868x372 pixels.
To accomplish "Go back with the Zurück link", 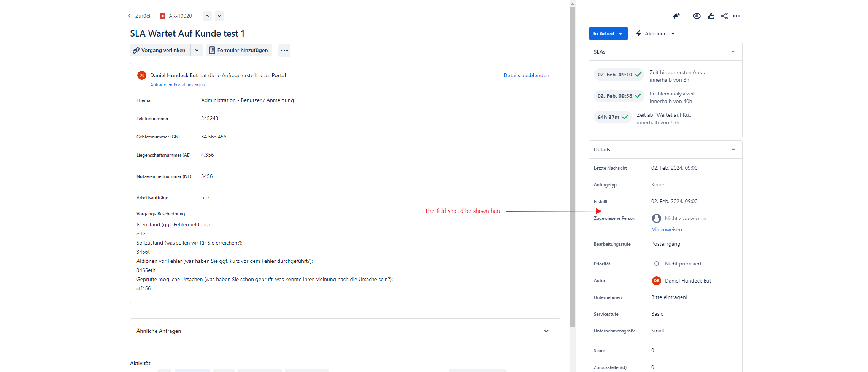I will tap(140, 16).
